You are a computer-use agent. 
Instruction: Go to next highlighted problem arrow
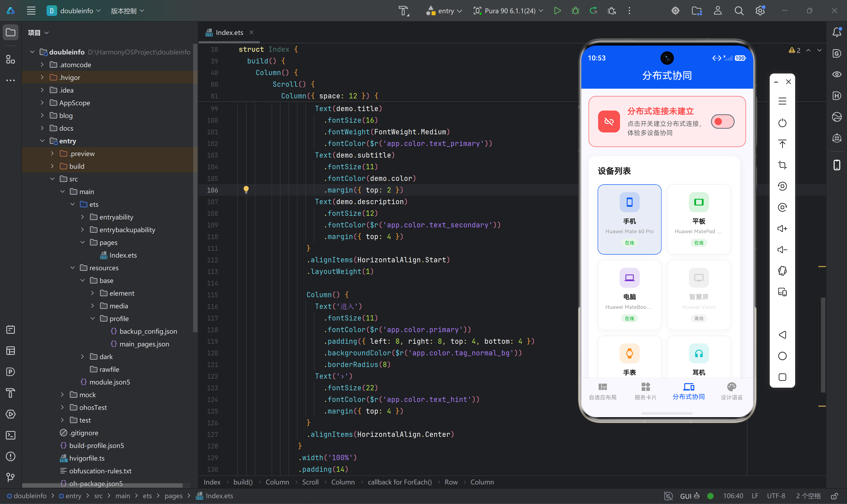tap(819, 50)
